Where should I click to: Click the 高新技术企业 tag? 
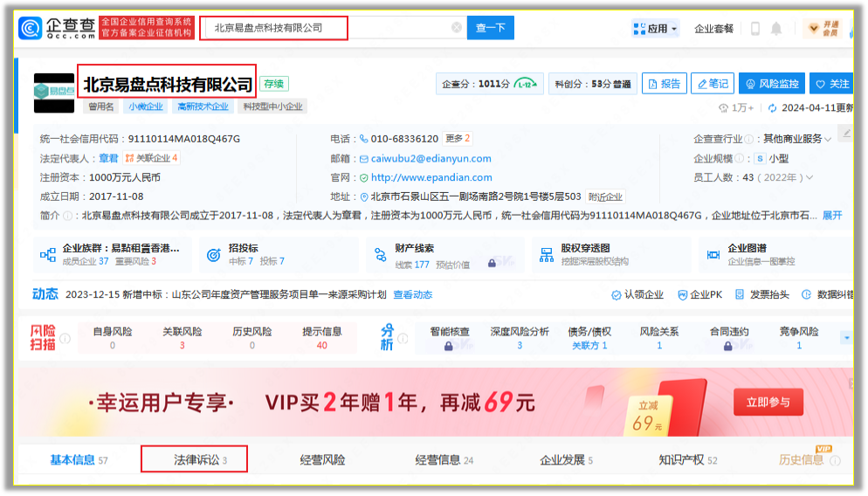203,107
